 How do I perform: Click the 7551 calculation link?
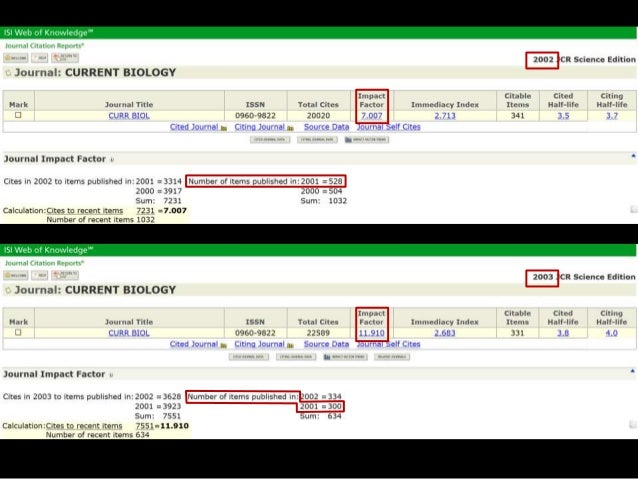click(x=144, y=426)
